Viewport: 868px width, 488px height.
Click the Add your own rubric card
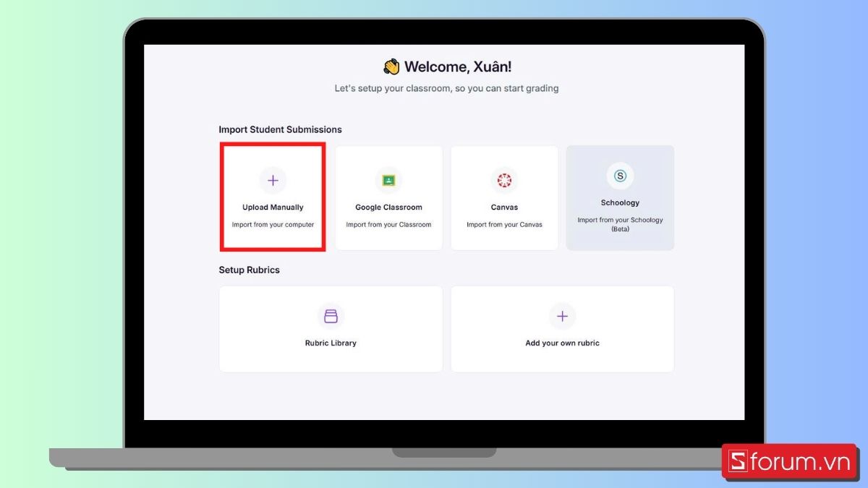[562, 329]
